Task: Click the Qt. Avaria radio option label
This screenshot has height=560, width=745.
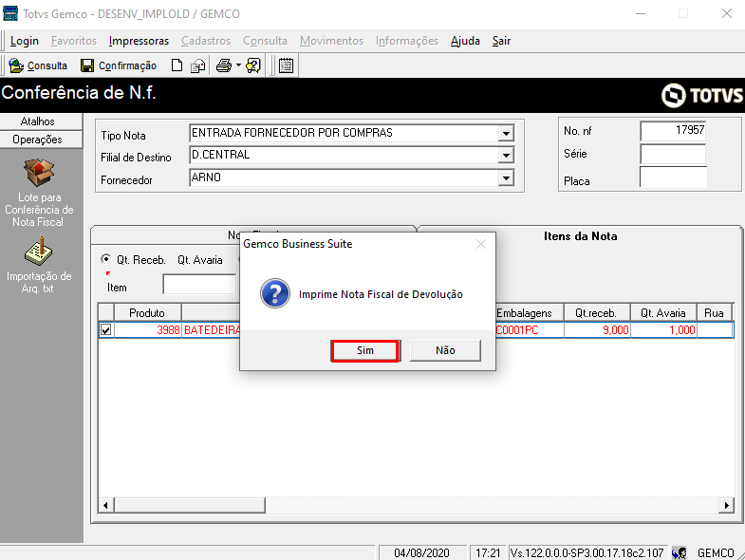Action: pos(200,260)
